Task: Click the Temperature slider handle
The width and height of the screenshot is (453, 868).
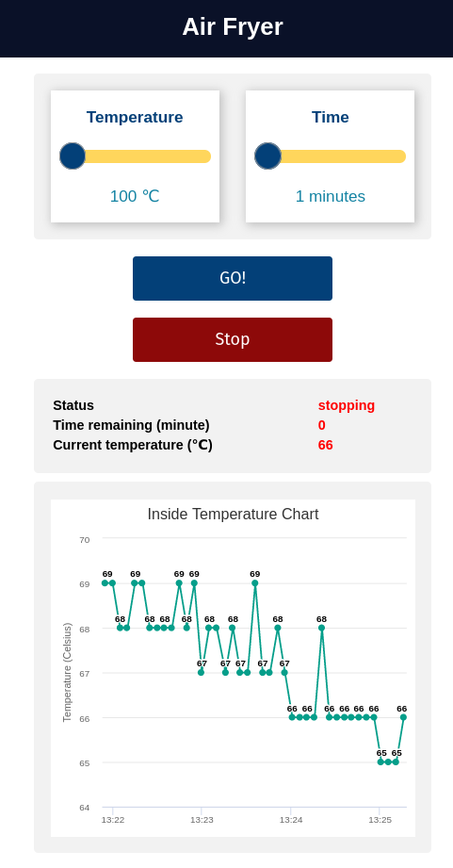Action: coord(73,156)
